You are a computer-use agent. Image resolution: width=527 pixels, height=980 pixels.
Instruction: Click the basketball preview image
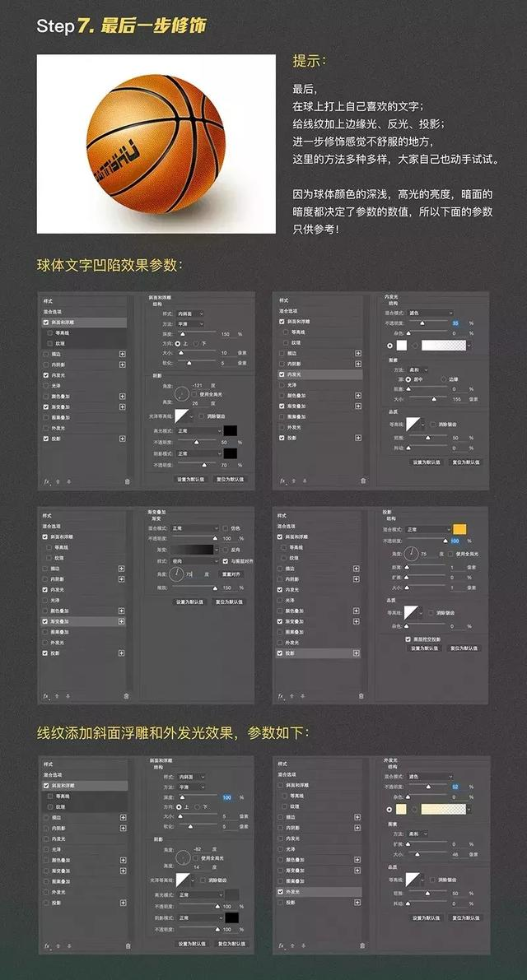pos(156,144)
